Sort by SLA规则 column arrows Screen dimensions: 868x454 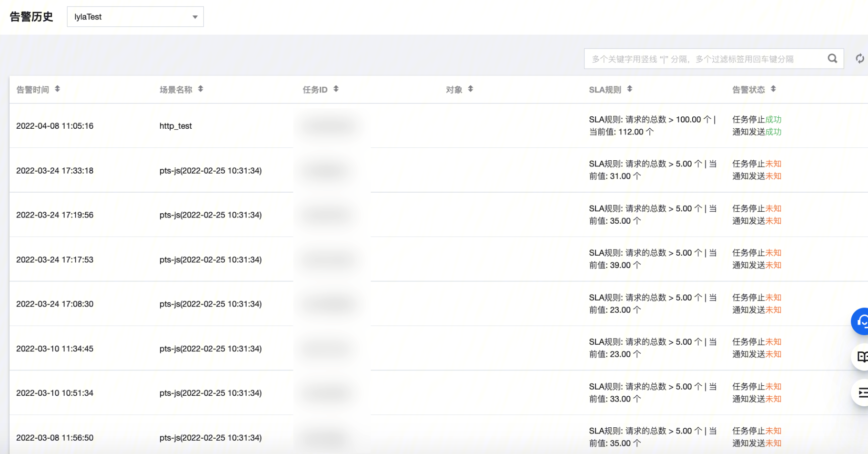(x=629, y=89)
